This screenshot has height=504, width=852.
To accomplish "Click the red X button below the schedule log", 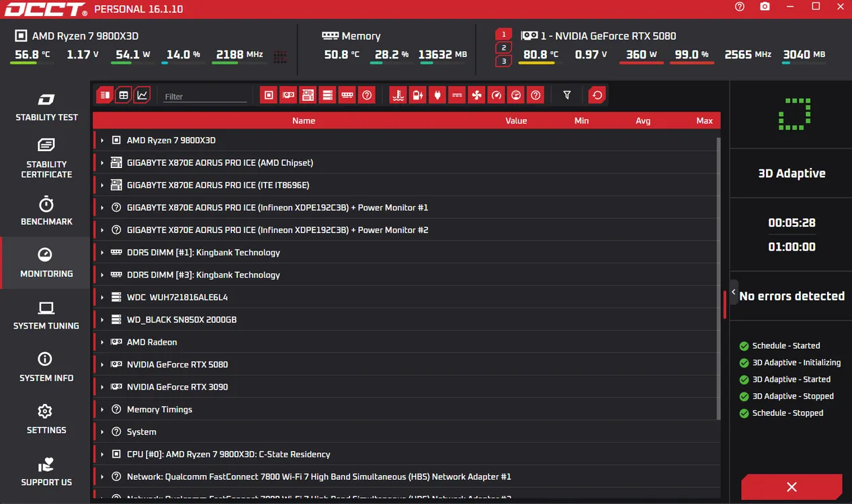I will (x=792, y=487).
